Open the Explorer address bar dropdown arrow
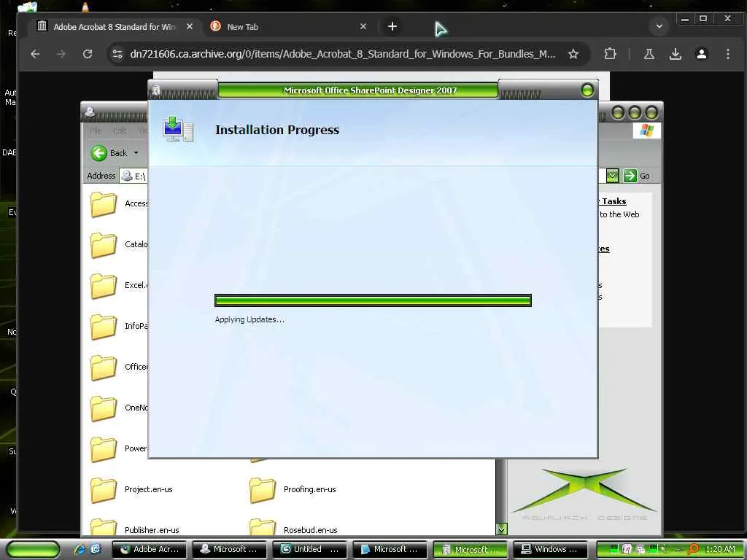Viewport: 747px width, 560px height. (x=612, y=176)
